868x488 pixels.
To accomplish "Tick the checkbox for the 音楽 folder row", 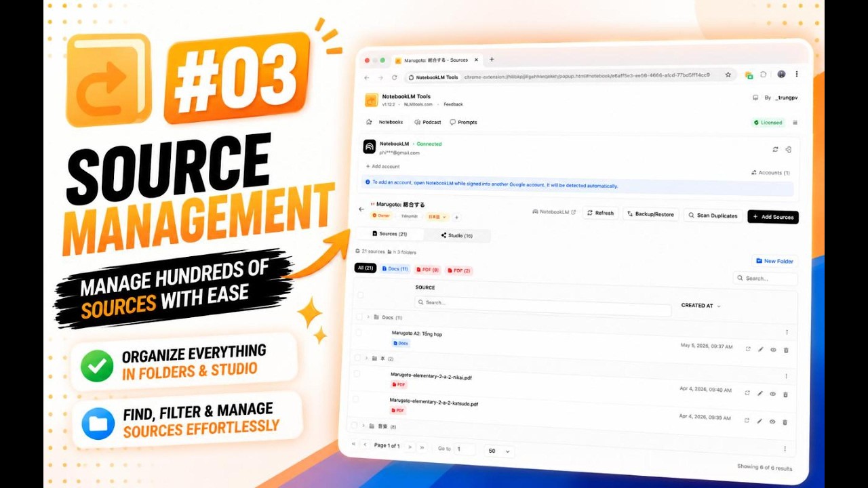I will click(353, 425).
